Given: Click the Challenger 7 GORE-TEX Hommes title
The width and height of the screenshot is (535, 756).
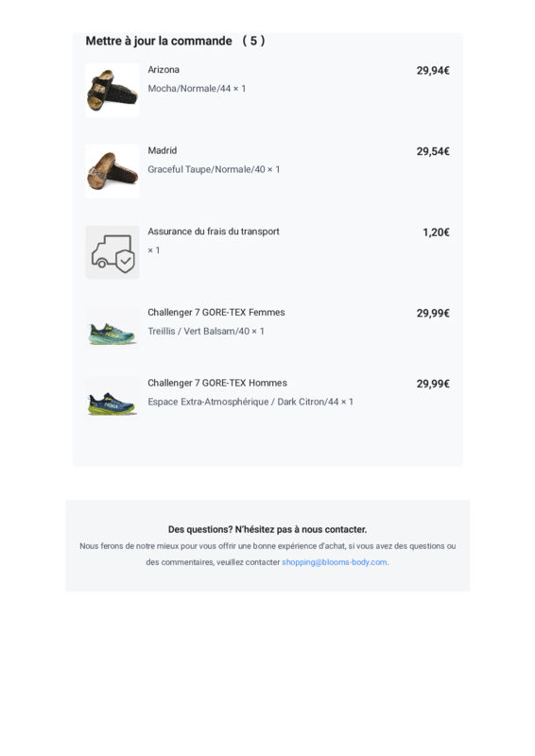Looking at the screenshot, I should (217, 383).
